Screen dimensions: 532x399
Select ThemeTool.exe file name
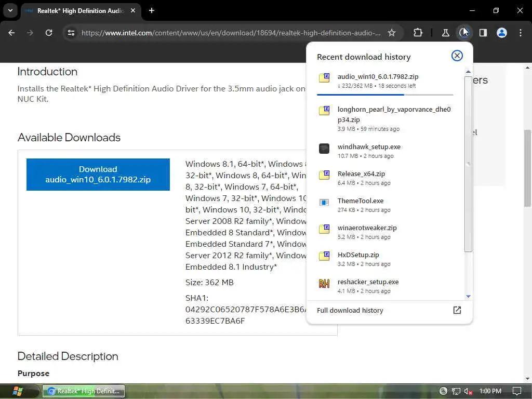click(x=361, y=201)
